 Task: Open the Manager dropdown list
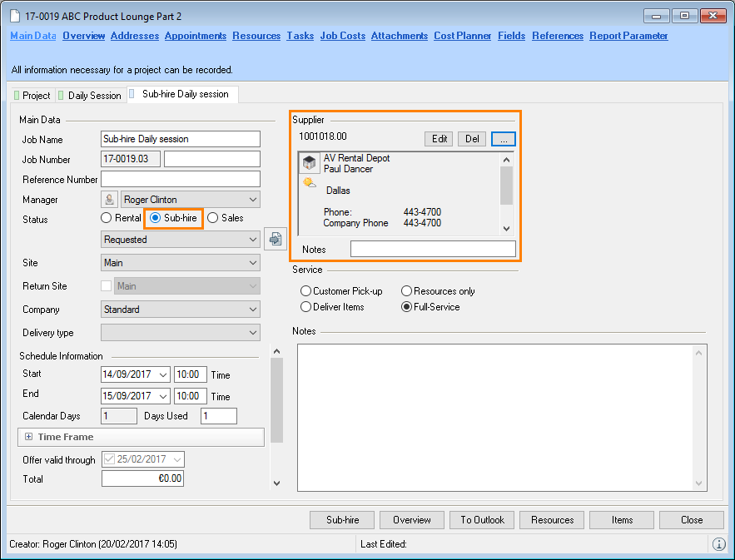[x=253, y=200]
